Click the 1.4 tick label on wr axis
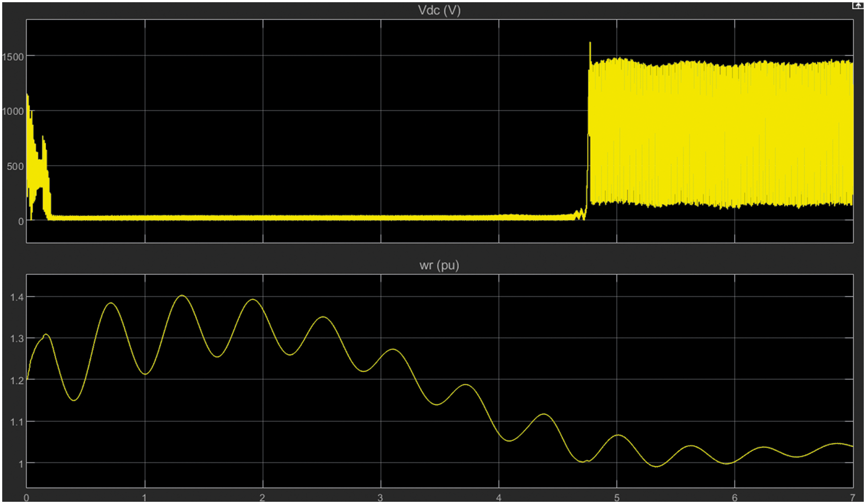 [17, 297]
